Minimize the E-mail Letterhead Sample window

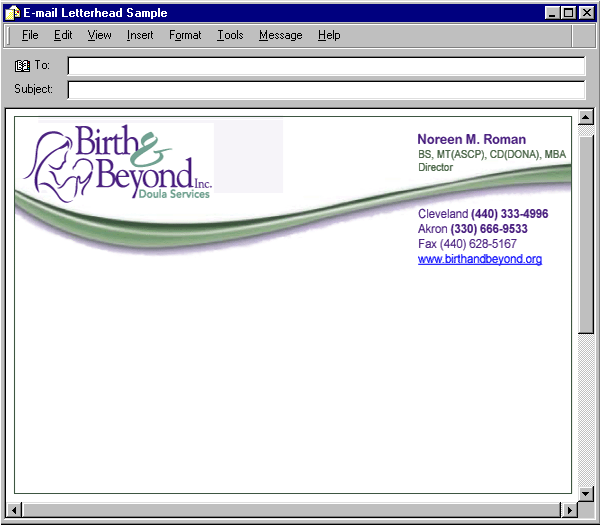tap(552, 13)
